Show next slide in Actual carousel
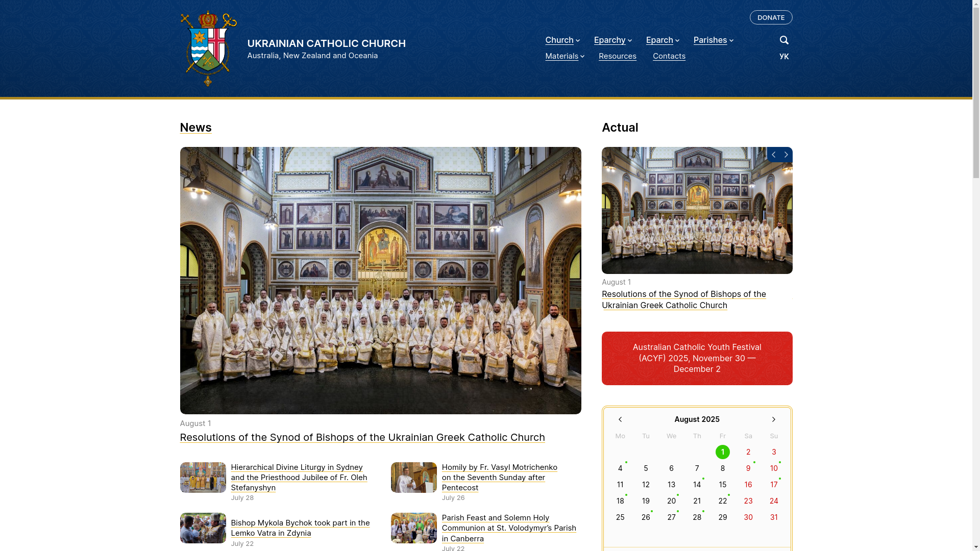 (786, 155)
